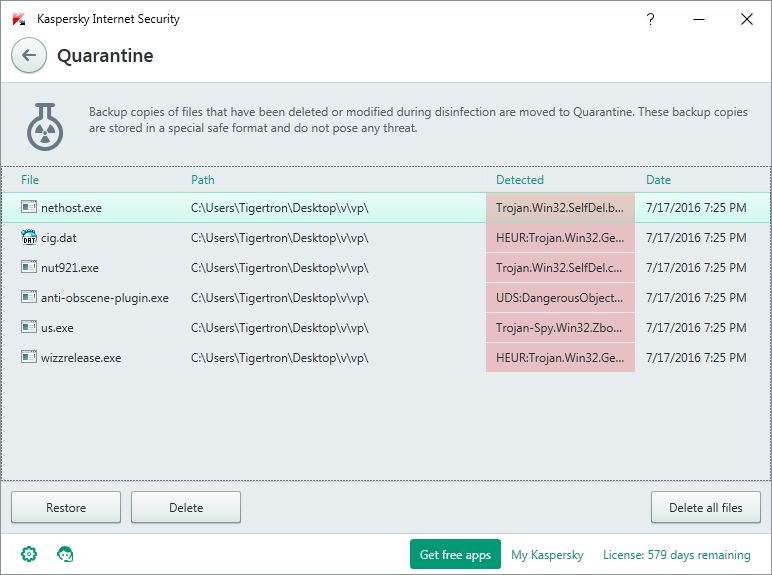
Task: Select the wizzrelease.exe file name
Action: pos(81,358)
